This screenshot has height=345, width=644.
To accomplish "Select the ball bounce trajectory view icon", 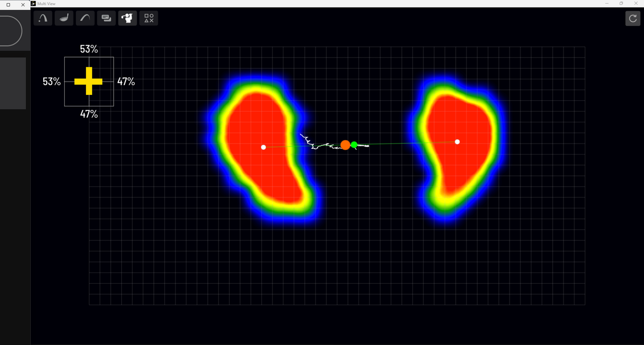I will [43, 18].
